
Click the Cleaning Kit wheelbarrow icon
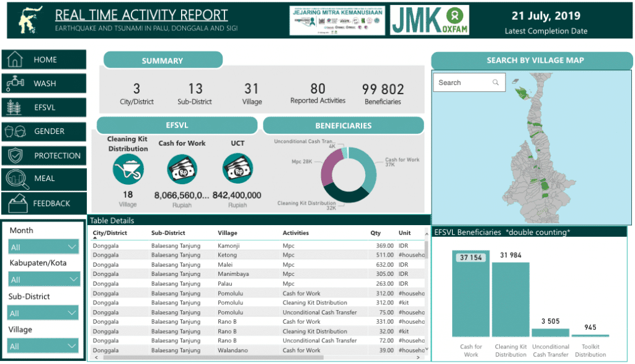click(128, 170)
